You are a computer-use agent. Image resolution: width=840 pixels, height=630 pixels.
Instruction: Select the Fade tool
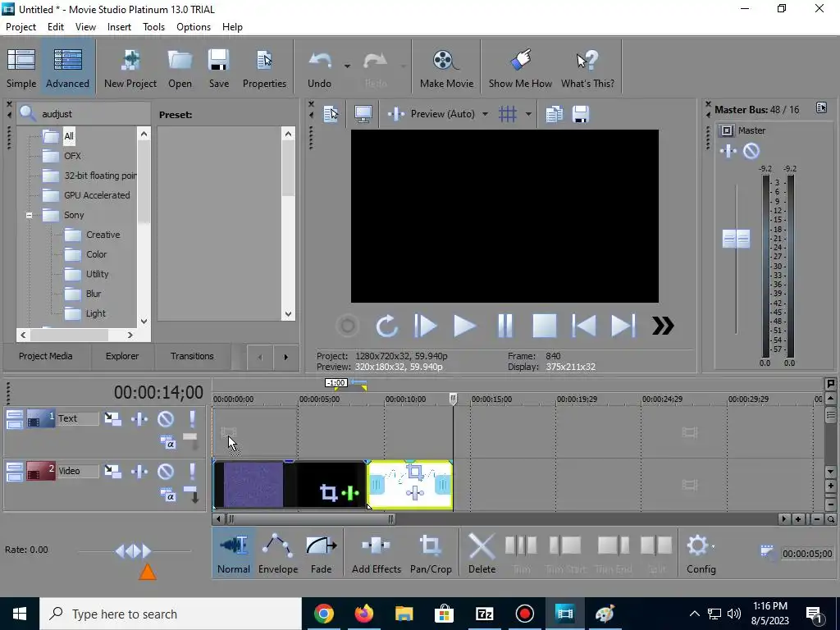[321, 554]
